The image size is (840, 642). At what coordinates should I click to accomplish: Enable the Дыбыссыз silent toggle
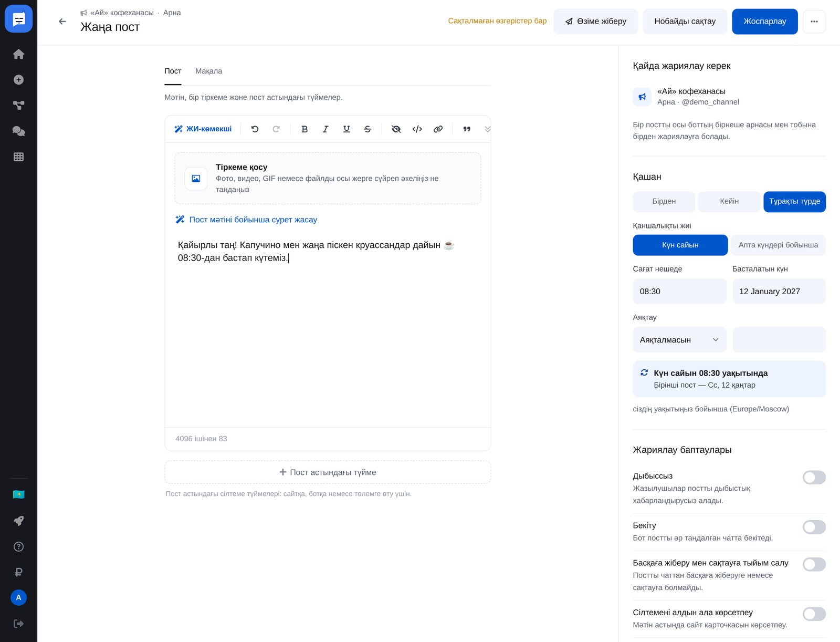pyautogui.click(x=814, y=478)
